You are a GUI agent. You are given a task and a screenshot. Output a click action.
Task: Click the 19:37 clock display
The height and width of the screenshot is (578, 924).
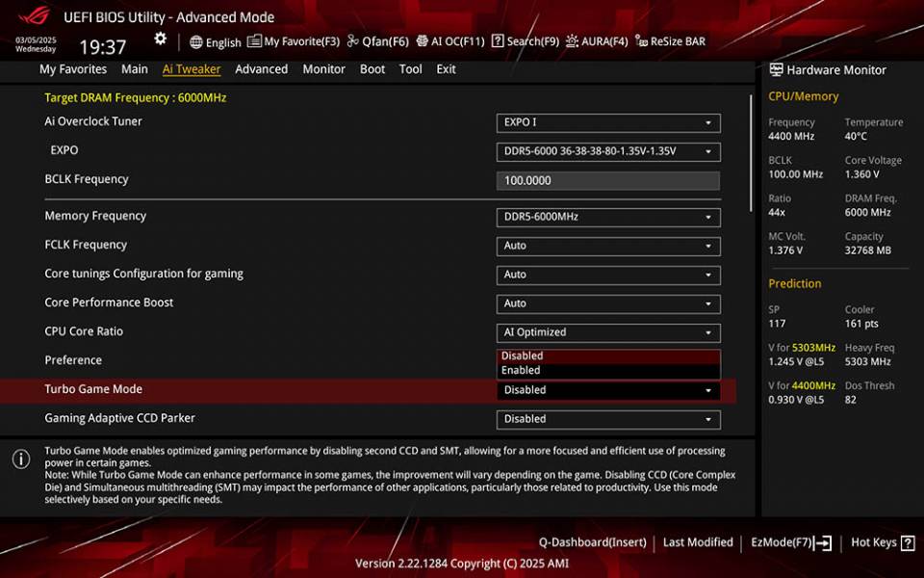point(103,47)
